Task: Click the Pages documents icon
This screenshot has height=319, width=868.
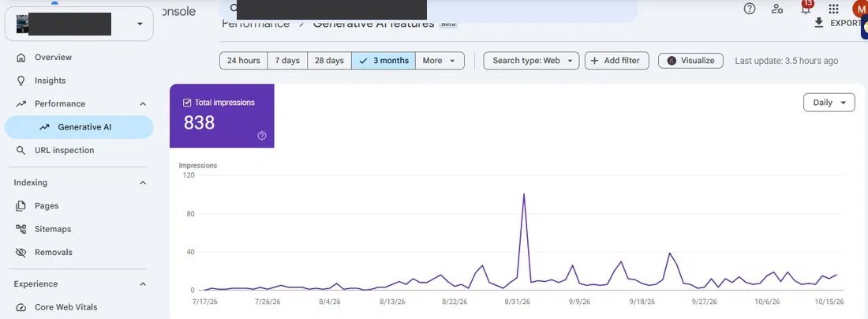Action: pyautogui.click(x=21, y=205)
